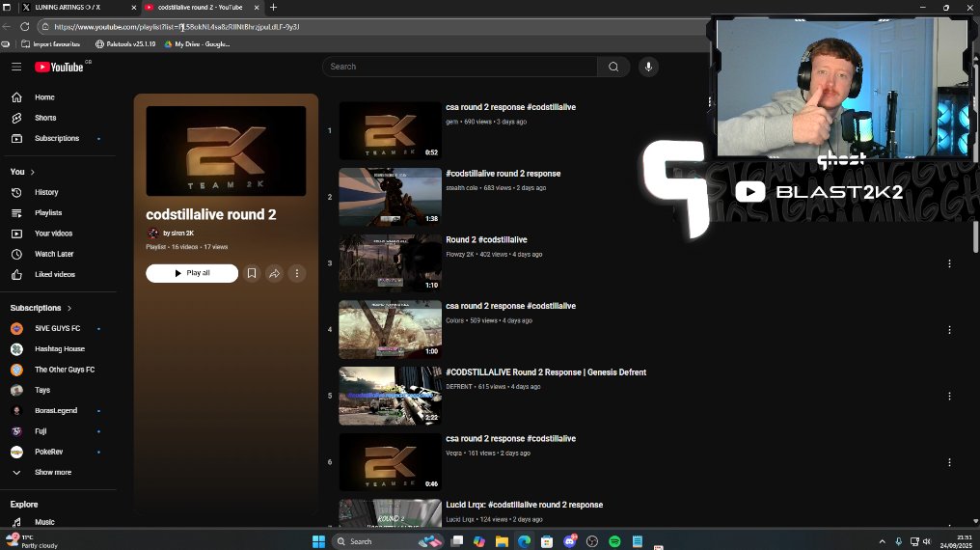
Task: Open My Drive Google bookmark
Action: [x=197, y=44]
